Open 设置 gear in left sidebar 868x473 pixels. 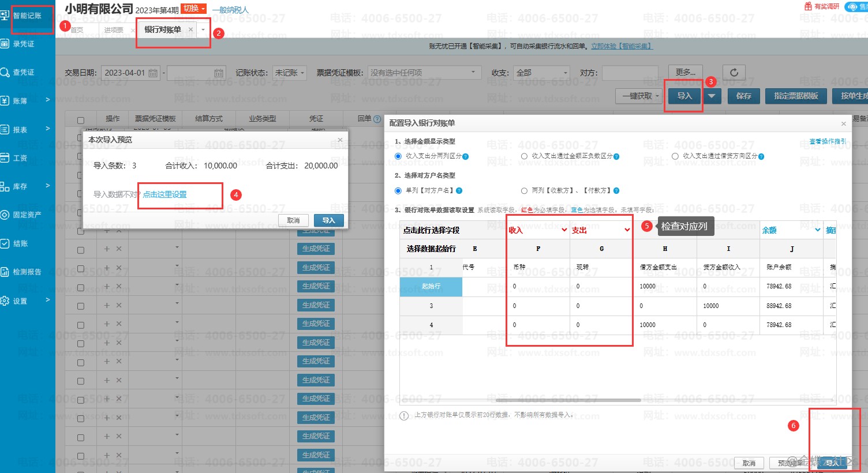[x=5, y=301]
